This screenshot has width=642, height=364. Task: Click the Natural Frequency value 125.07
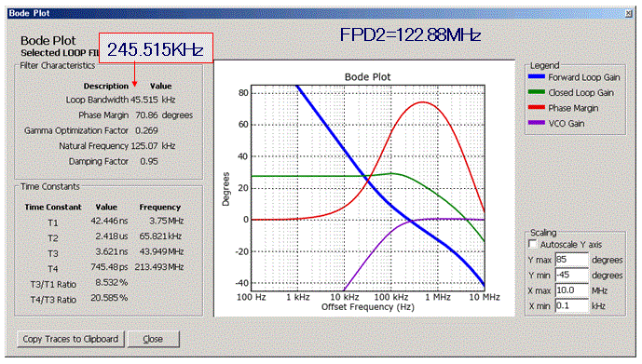click(144, 146)
